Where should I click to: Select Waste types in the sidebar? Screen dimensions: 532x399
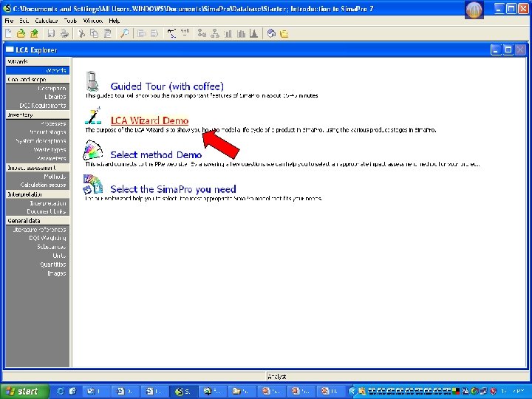pos(50,149)
